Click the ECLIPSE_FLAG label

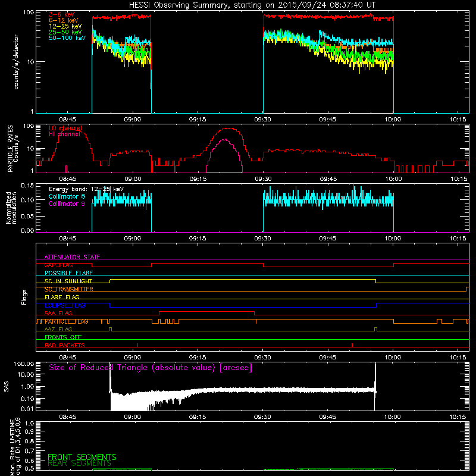click(x=65, y=305)
